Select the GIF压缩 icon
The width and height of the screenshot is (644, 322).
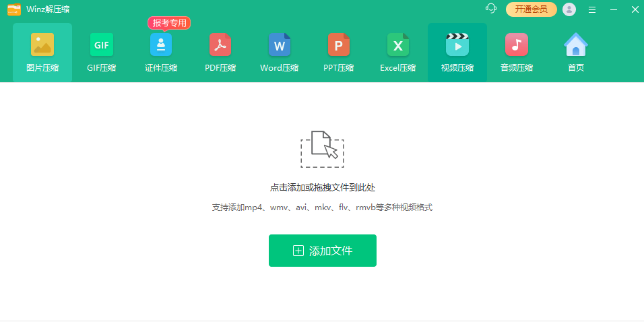tap(102, 44)
